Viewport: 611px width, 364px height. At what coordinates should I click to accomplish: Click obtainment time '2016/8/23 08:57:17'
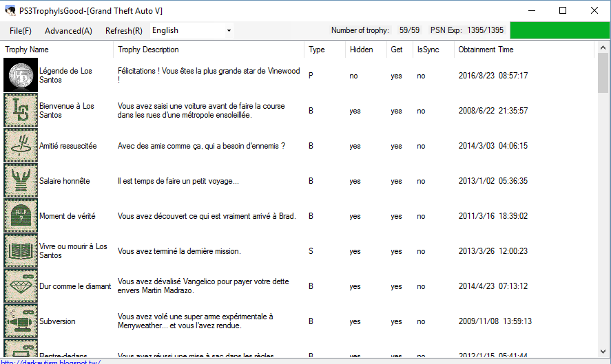tap(493, 76)
